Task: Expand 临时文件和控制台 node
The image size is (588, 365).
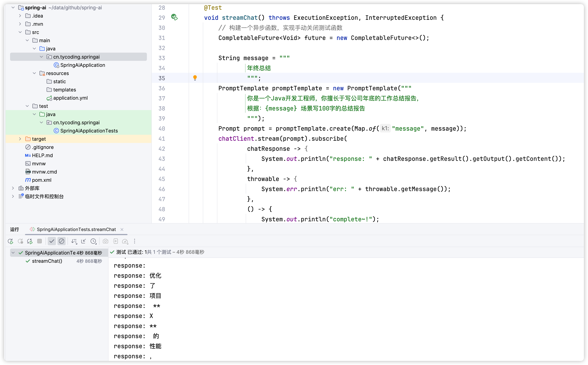Action: (13, 196)
